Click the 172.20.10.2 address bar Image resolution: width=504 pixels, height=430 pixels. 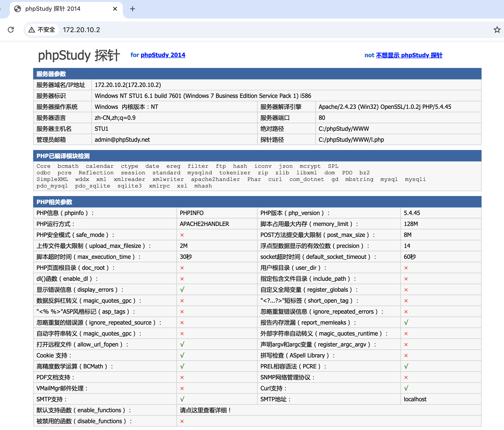point(81,30)
